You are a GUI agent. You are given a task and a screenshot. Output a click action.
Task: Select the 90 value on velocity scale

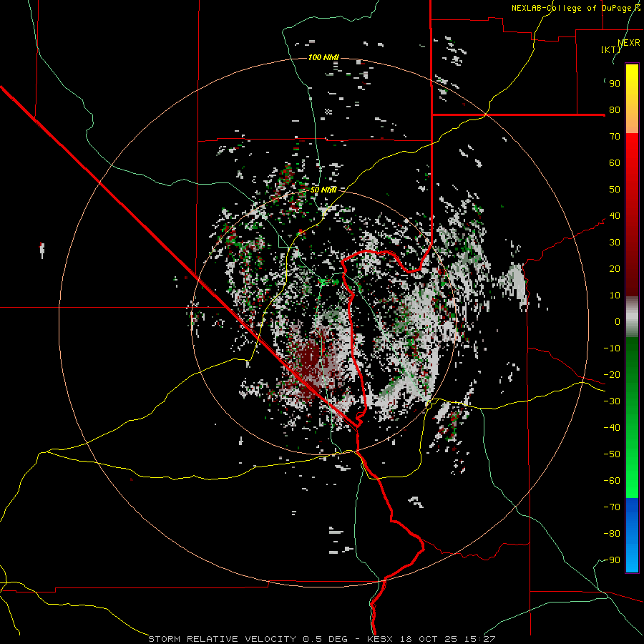tap(615, 84)
